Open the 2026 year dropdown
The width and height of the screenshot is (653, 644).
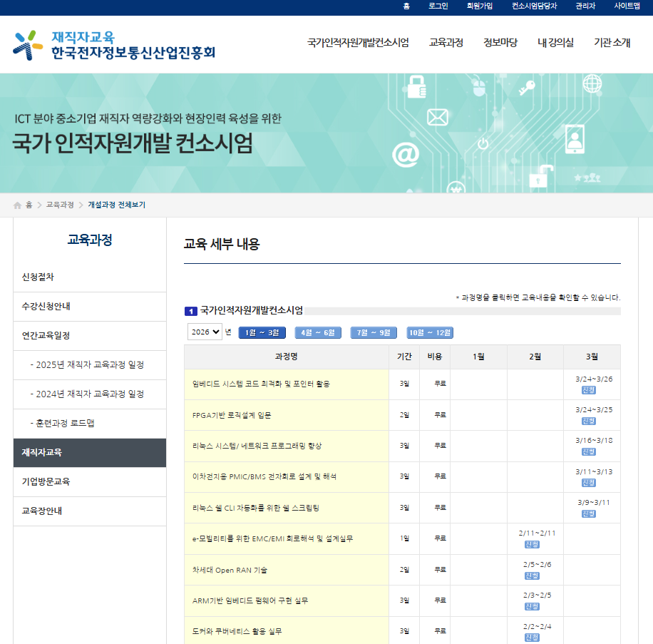pos(205,332)
